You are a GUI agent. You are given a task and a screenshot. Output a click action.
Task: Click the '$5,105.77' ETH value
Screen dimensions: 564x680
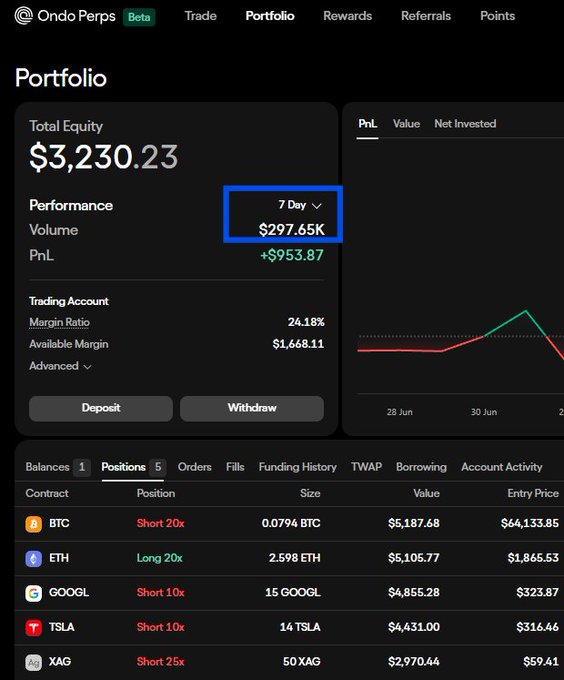click(414, 558)
